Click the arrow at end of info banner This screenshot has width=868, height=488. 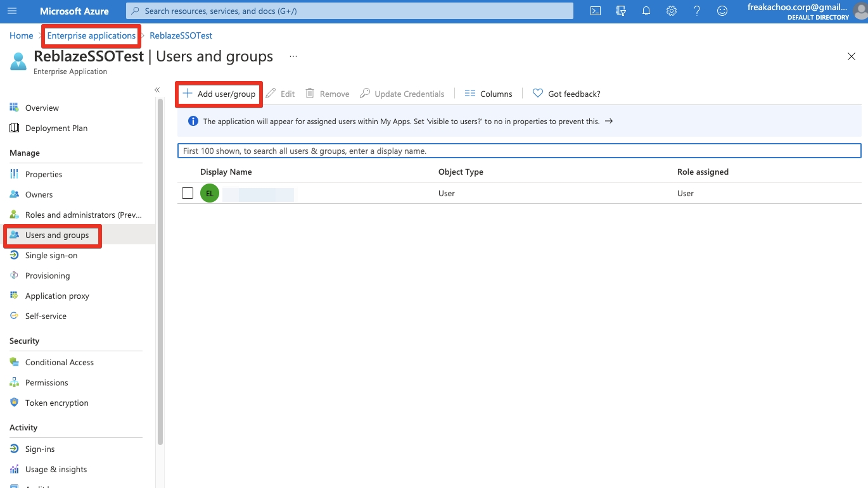click(x=609, y=121)
